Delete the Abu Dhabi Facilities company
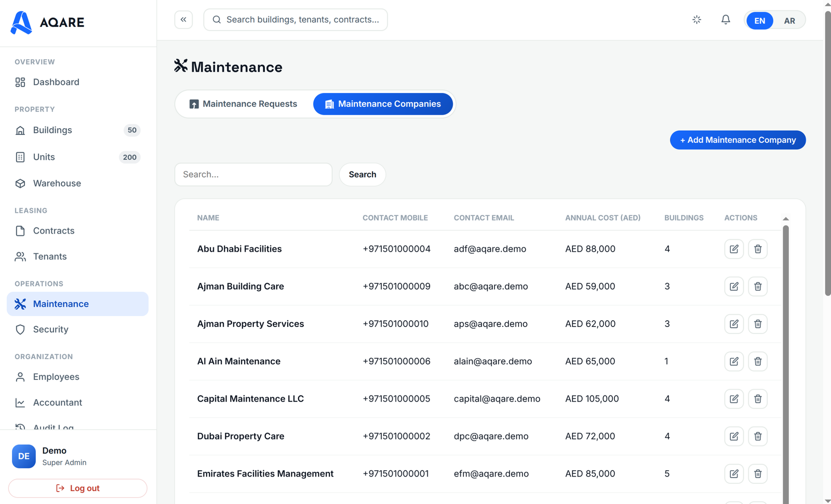The height and width of the screenshot is (504, 831). tap(758, 249)
